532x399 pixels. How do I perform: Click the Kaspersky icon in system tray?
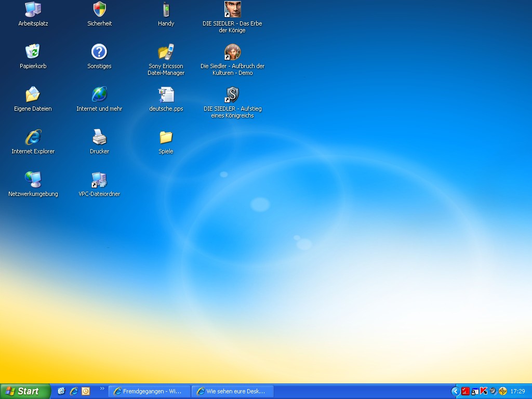pyautogui.click(x=484, y=391)
